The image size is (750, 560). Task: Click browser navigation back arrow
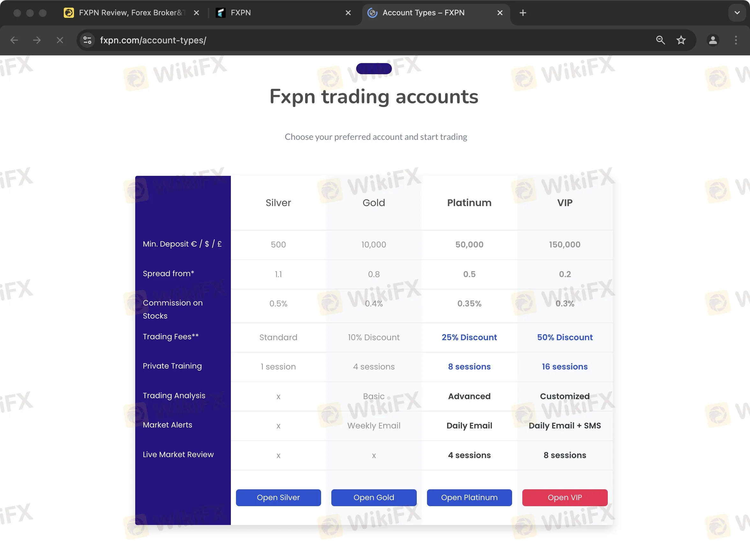coord(15,40)
